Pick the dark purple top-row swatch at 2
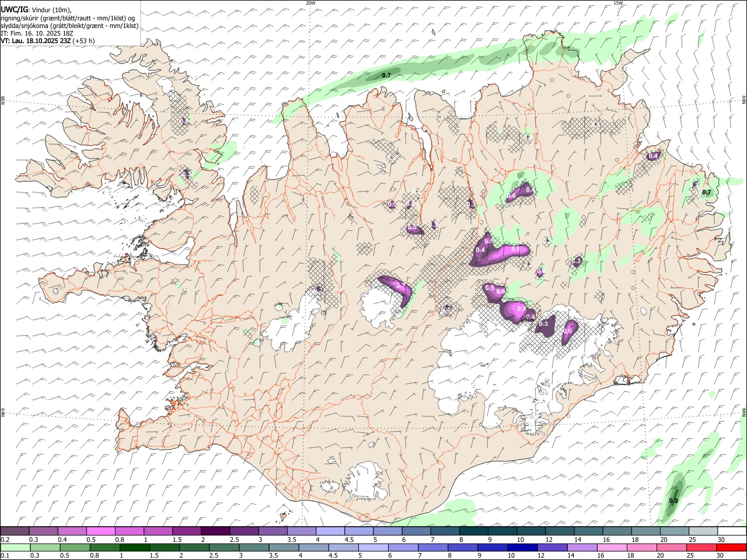747x560 pixels. pos(215,531)
